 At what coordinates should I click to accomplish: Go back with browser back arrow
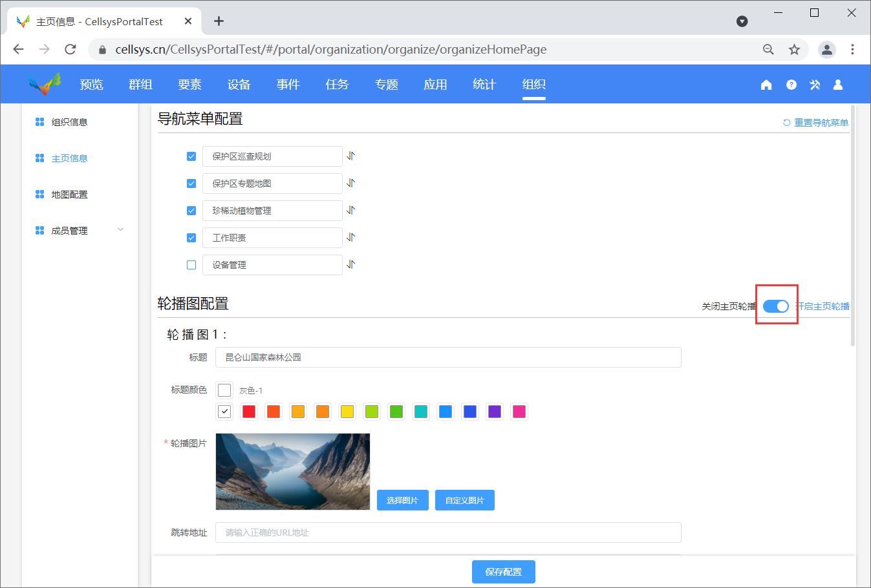18,49
